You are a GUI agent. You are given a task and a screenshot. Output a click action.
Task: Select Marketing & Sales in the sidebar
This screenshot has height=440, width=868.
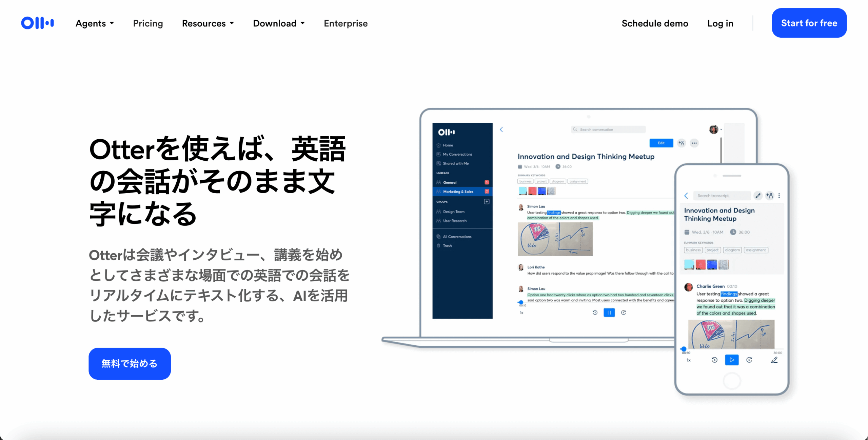pyautogui.click(x=462, y=192)
